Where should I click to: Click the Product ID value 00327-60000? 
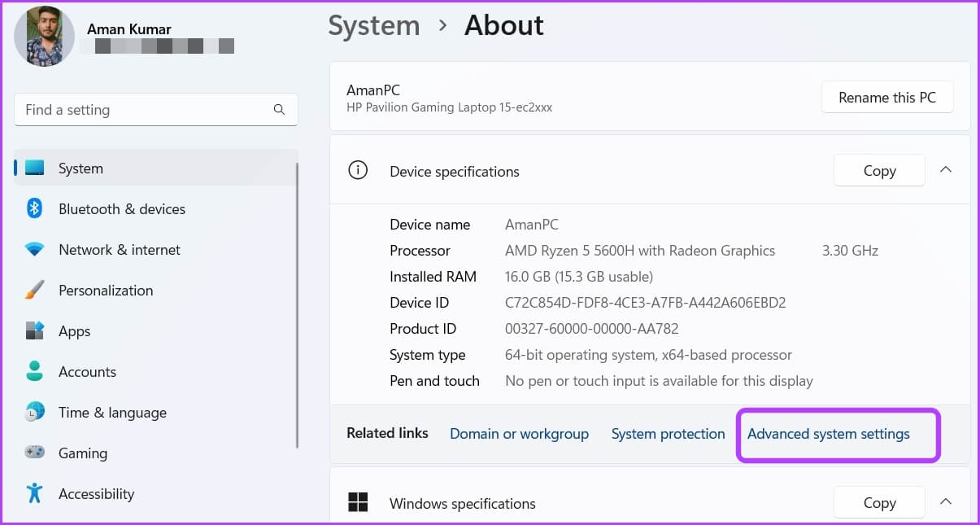(592, 329)
